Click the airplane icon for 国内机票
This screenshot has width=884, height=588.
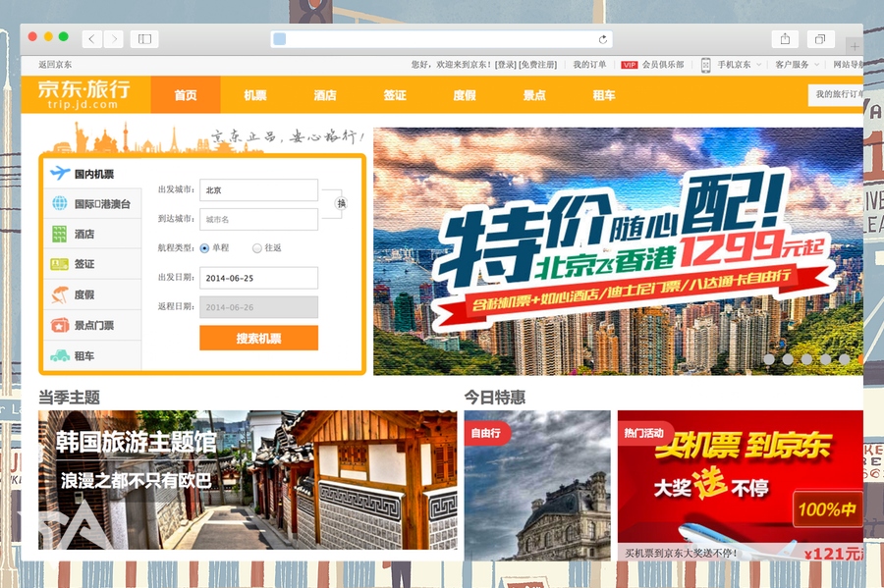[60, 173]
